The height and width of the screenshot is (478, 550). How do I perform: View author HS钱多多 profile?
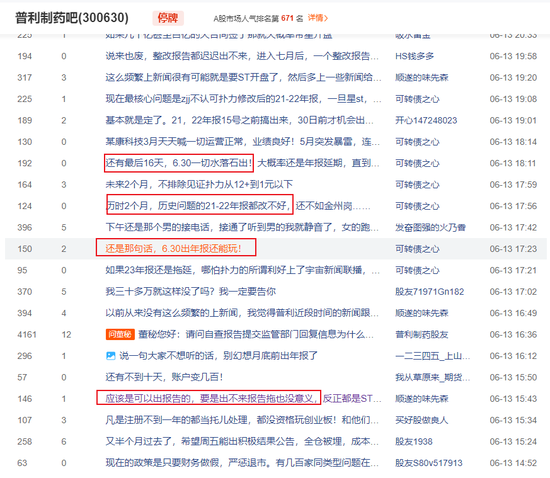414,56
